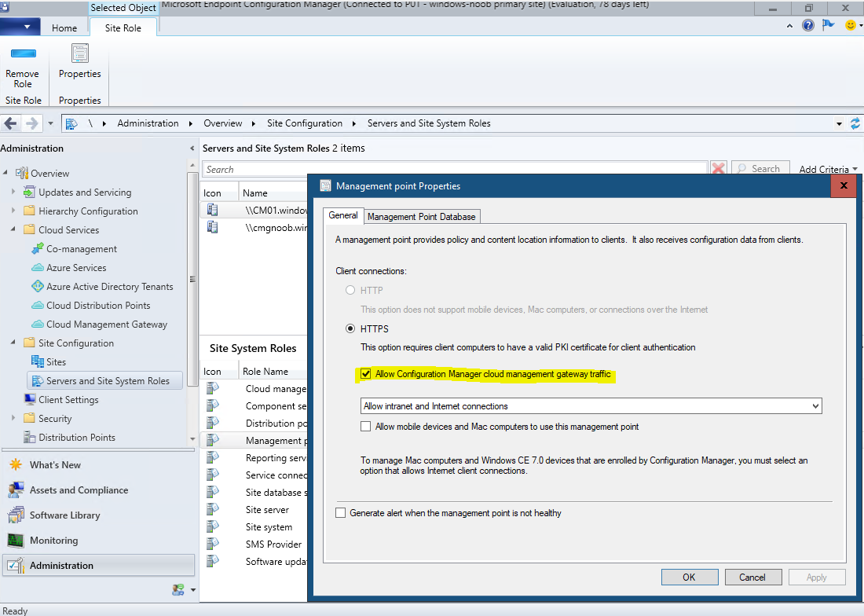Select Servers and Site System Roles node
Image resolution: width=864 pixels, height=616 pixels.
[x=104, y=381]
